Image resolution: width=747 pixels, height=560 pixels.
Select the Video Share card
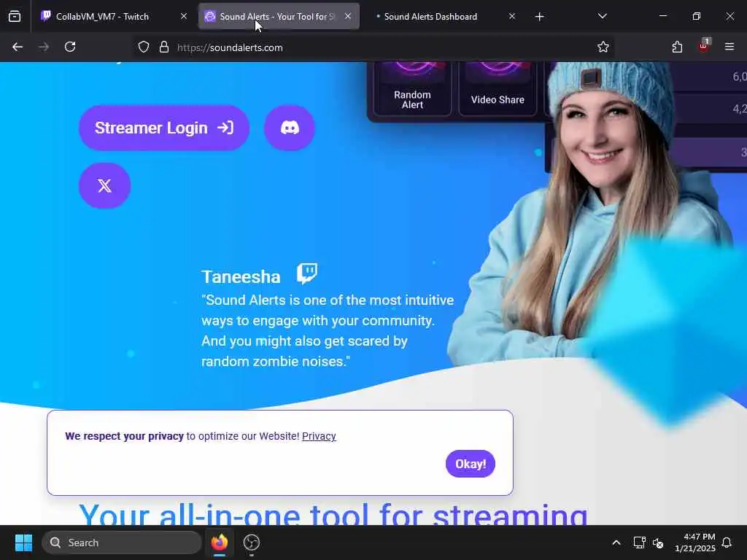click(498, 89)
